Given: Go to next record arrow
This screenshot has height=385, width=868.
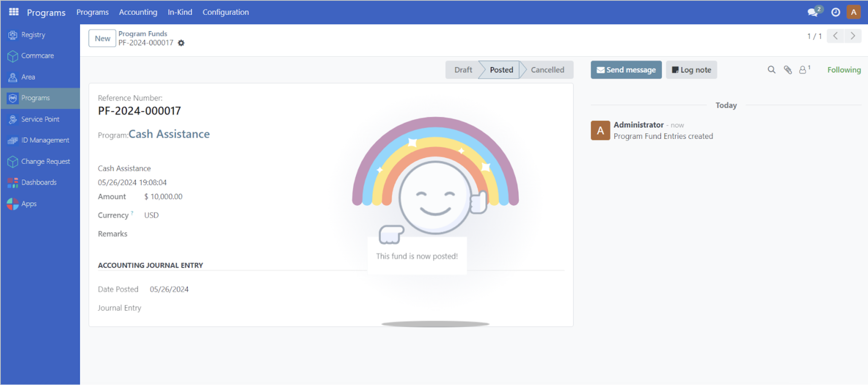Looking at the screenshot, I should 853,36.
